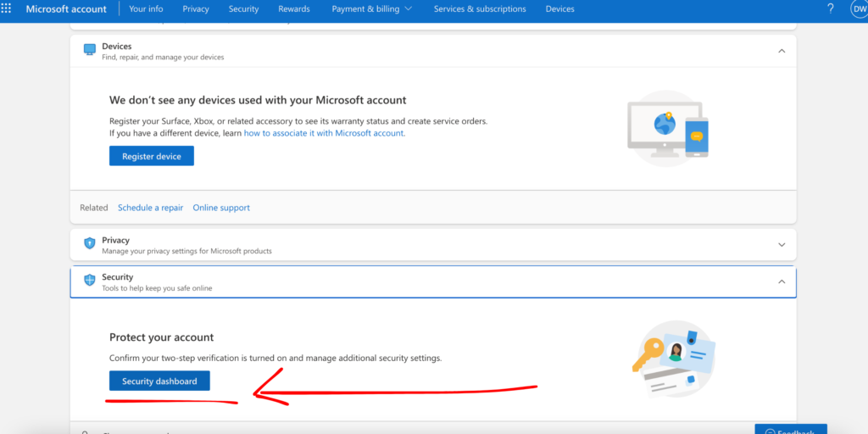Collapse the Security section chevron
The height and width of the screenshot is (434, 868).
pyautogui.click(x=781, y=281)
